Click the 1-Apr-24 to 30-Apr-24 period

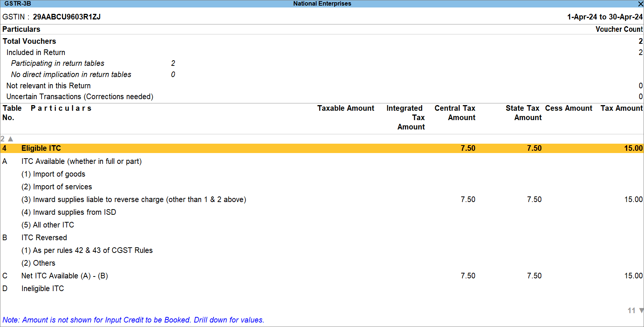click(x=605, y=17)
